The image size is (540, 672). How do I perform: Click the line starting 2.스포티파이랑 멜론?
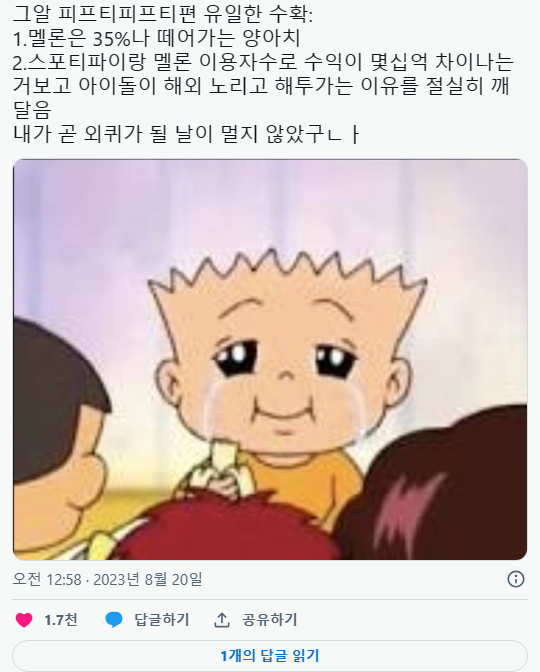coord(263,62)
